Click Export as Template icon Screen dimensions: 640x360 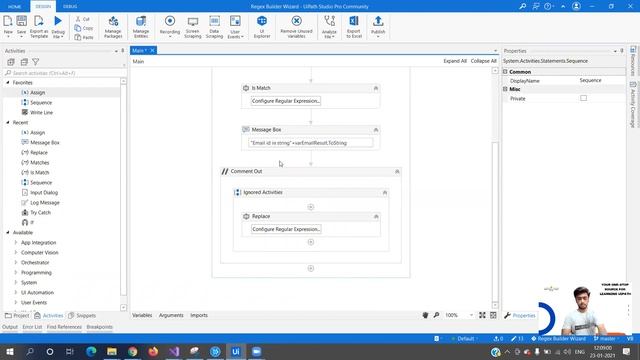(x=39, y=21)
